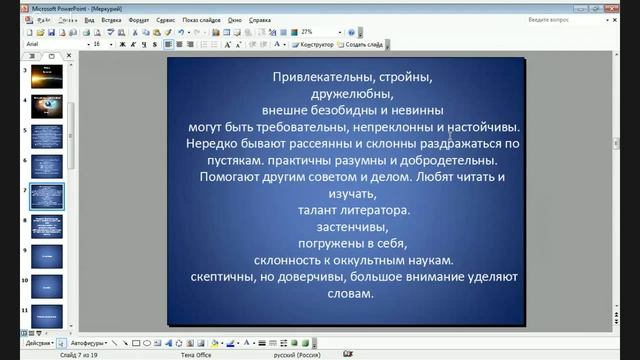Select slide 8 thumbnail
The image size is (640, 360).
tap(47, 227)
